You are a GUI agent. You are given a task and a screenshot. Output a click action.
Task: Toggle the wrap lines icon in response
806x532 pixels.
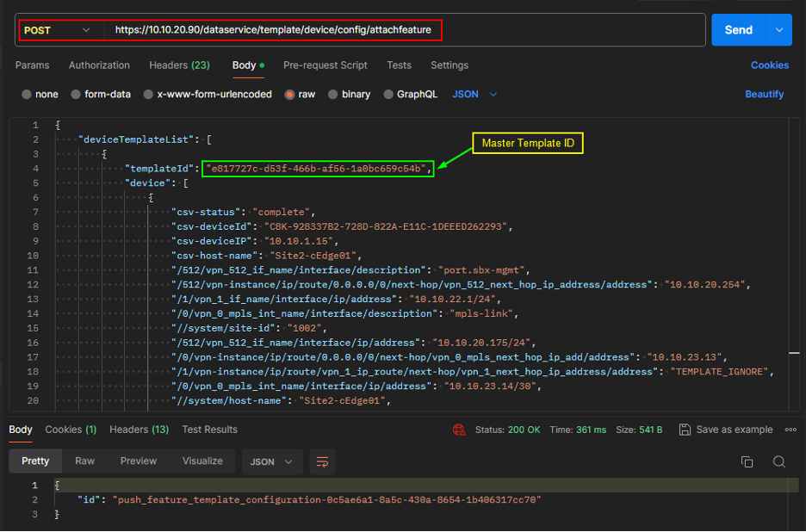pos(322,461)
